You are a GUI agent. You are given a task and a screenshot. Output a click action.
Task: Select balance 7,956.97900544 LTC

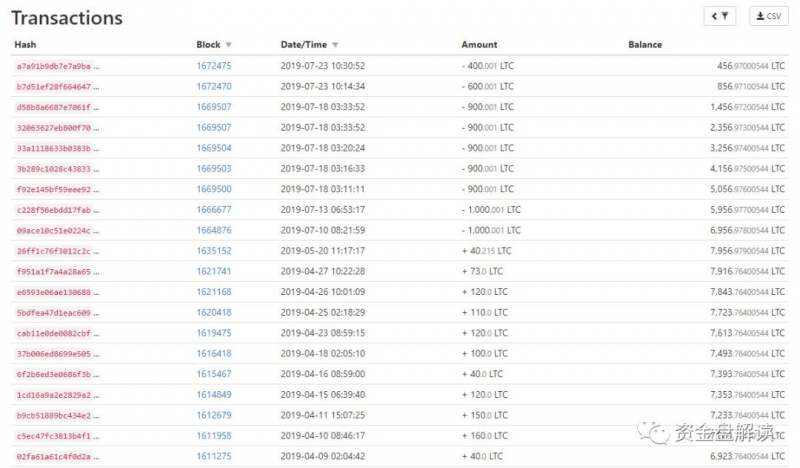(x=747, y=251)
